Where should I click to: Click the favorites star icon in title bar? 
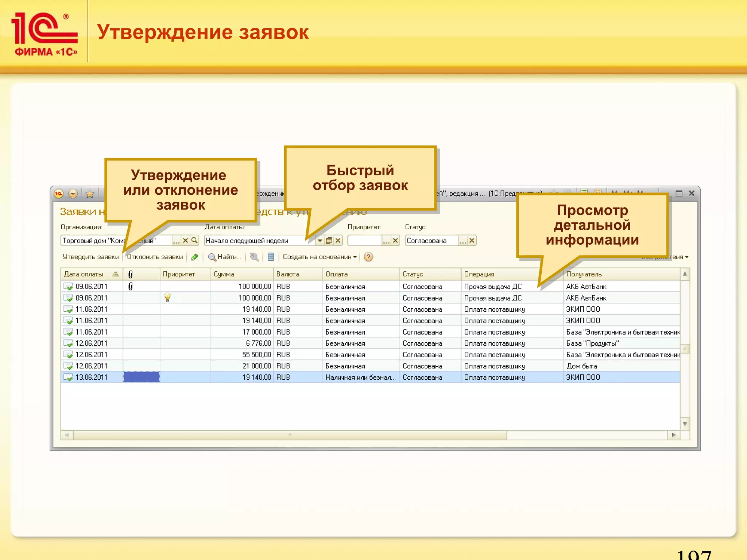pos(90,194)
